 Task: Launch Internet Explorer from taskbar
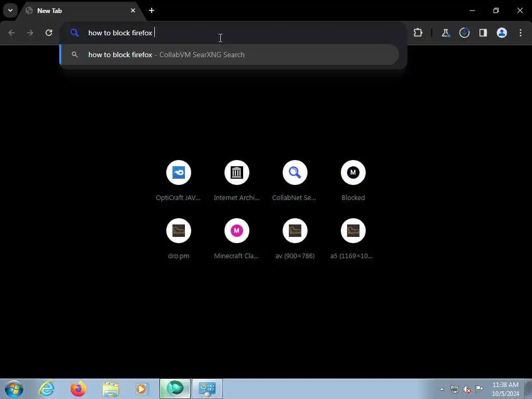coord(46,389)
